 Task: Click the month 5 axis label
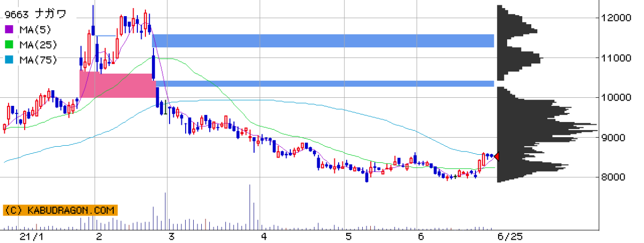(348, 237)
